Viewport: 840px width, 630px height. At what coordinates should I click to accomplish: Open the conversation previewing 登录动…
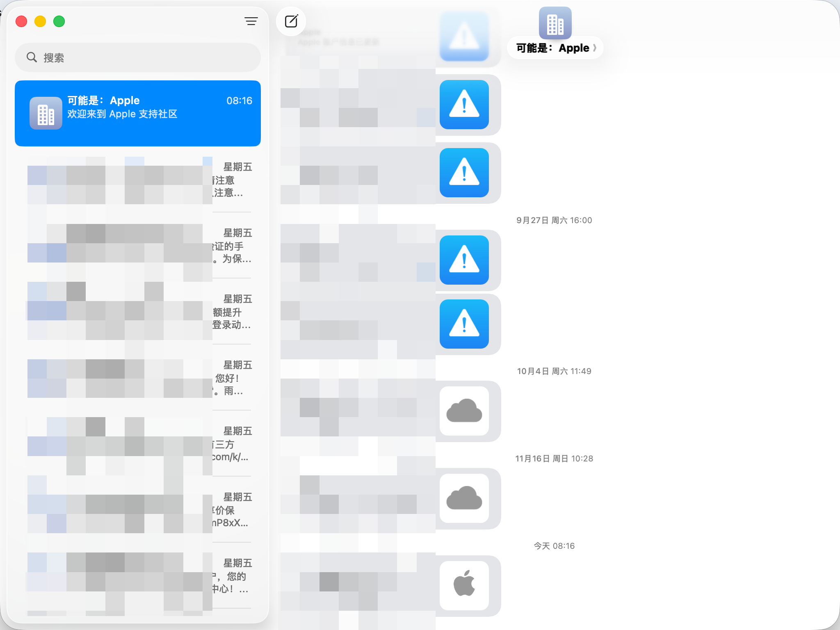pyautogui.click(x=138, y=312)
